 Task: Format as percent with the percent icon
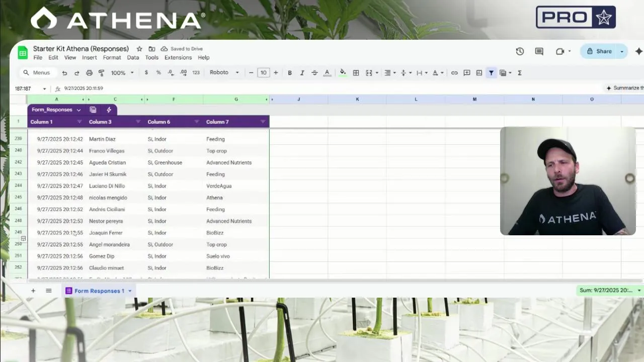tap(158, 73)
